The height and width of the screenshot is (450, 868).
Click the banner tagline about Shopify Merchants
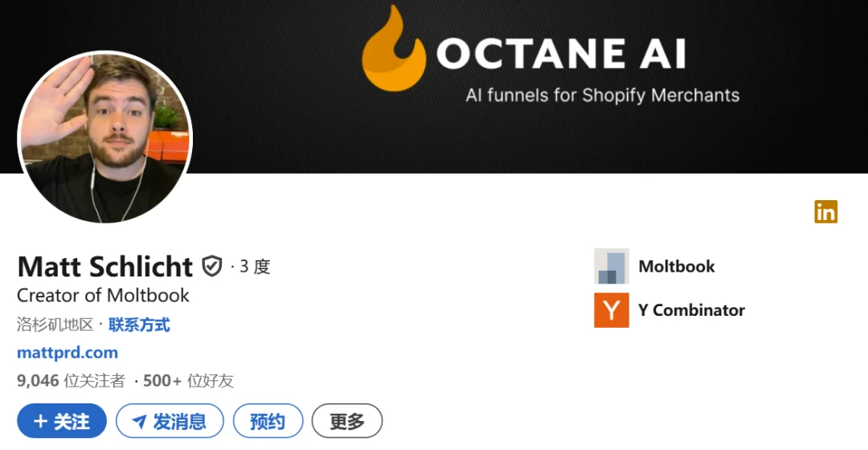[x=602, y=95]
